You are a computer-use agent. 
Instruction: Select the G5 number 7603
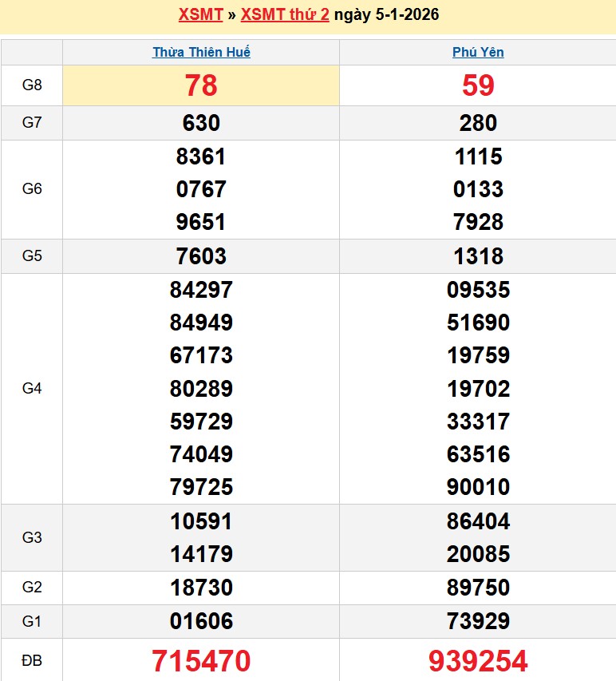201,256
